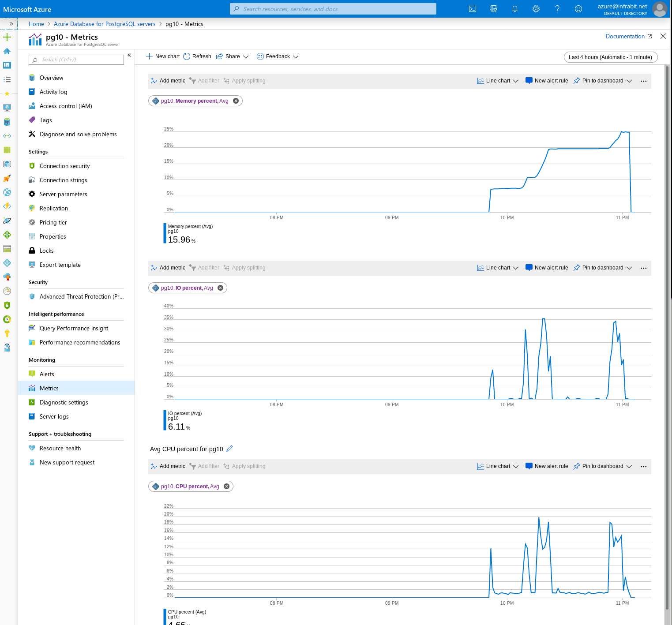
Task: Open the Documentation link
Action: click(x=629, y=37)
